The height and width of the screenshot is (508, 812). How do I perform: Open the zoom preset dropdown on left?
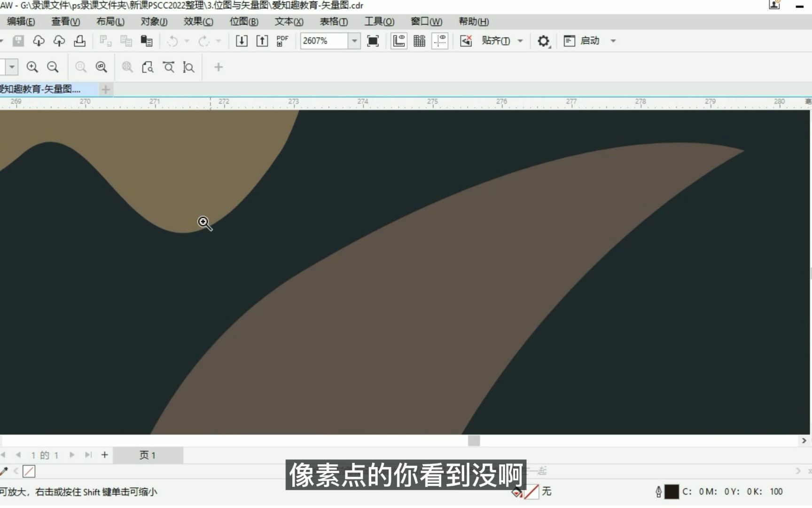pos(12,67)
